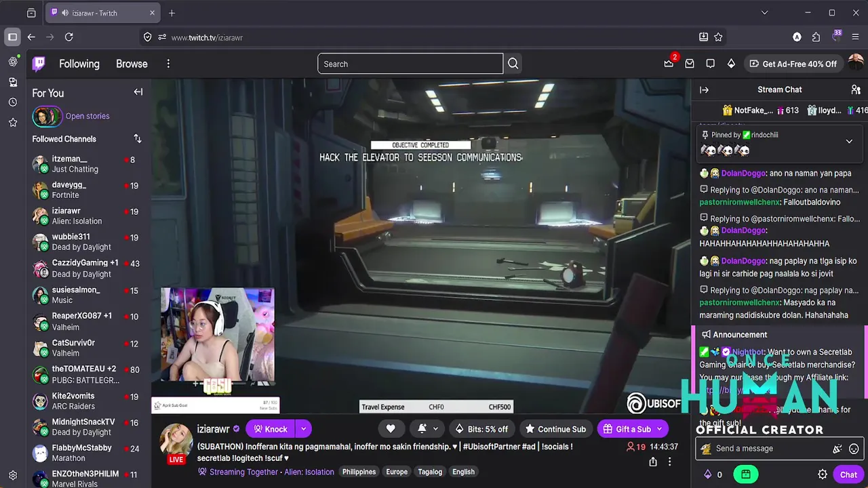This screenshot has height=488, width=868.
Task: Go to the Browse tab
Action: (x=132, y=64)
